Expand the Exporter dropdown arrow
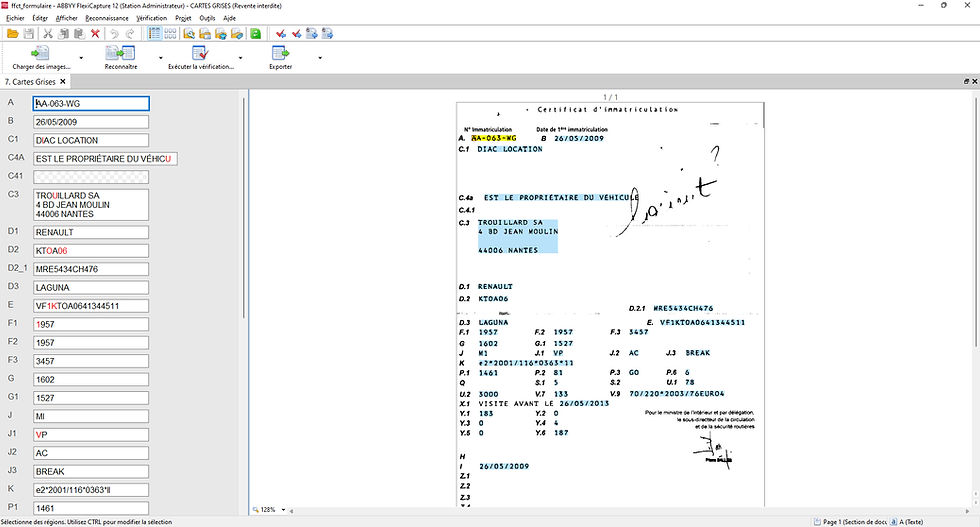 pyautogui.click(x=320, y=58)
